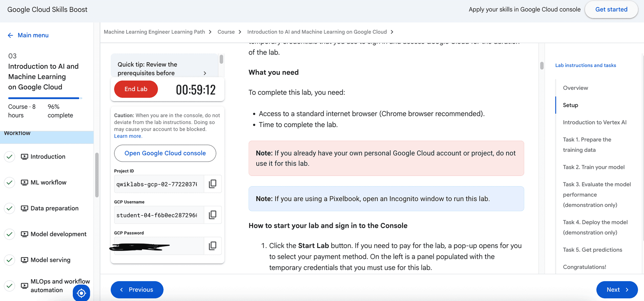Click chevron after Machine Learning Engineer Learning Path
644x301 pixels.
[x=210, y=32]
